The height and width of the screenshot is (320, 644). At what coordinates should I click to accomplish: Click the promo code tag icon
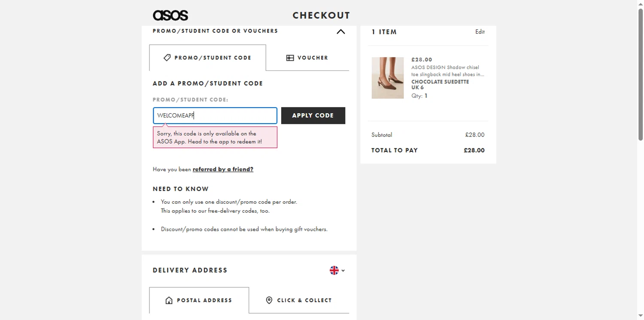coord(167,57)
